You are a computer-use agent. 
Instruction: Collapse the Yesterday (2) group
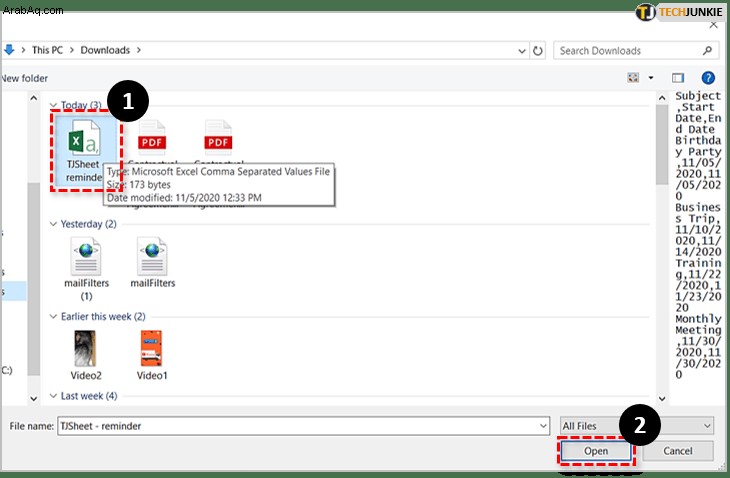pos(53,224)
